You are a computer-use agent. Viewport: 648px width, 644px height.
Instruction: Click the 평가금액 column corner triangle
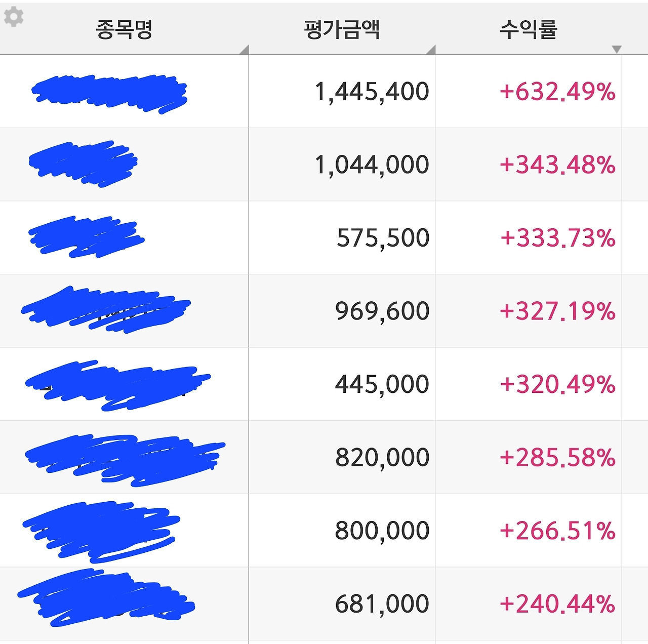(431, 50)
